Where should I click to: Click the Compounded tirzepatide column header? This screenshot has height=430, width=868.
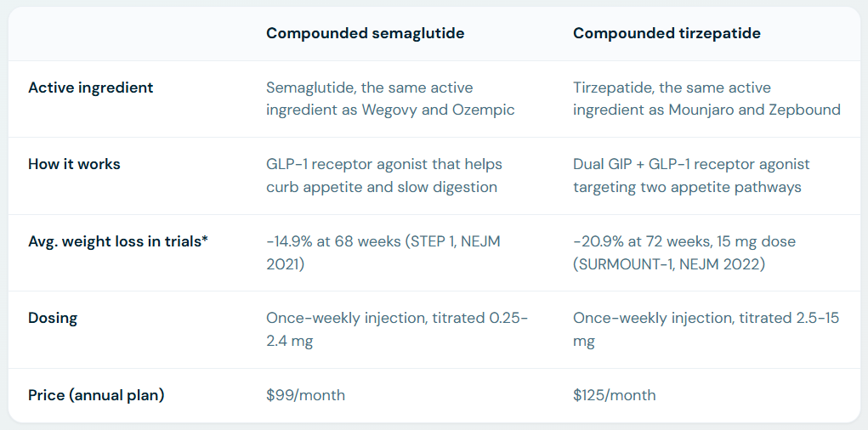667,33
